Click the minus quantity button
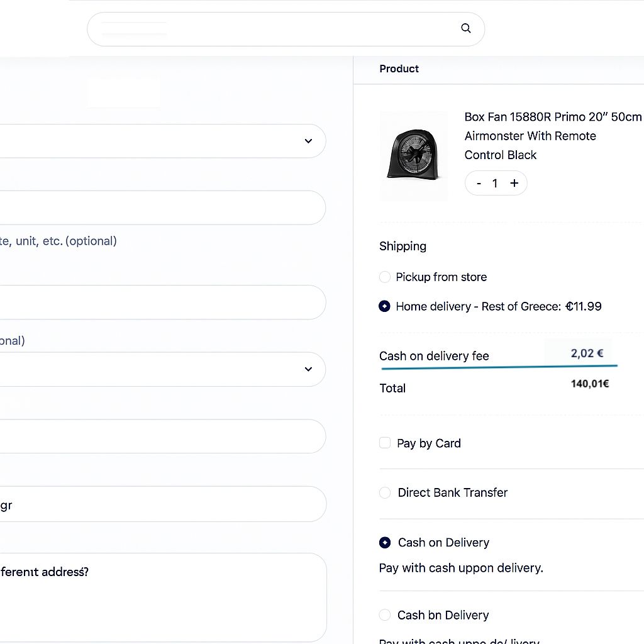This screenshot has width=644, height=644. pyautogui.click(x=479, y=184)
